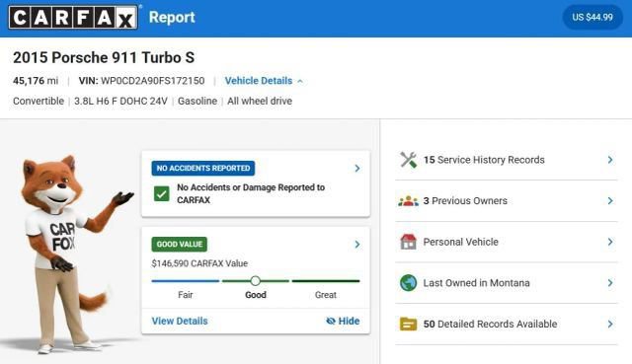Click the Fair segment of value slider

point(186,281)
